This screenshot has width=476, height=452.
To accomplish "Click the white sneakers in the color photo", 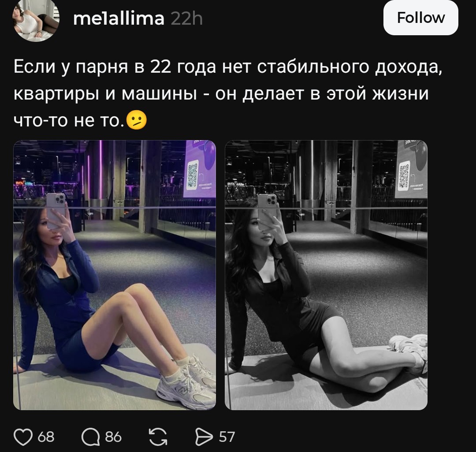I will (186, 382).
